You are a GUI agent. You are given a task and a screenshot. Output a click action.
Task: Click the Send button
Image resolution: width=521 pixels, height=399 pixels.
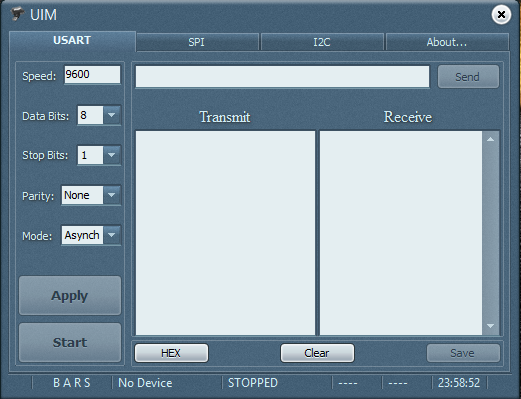[x=468, y=77]
